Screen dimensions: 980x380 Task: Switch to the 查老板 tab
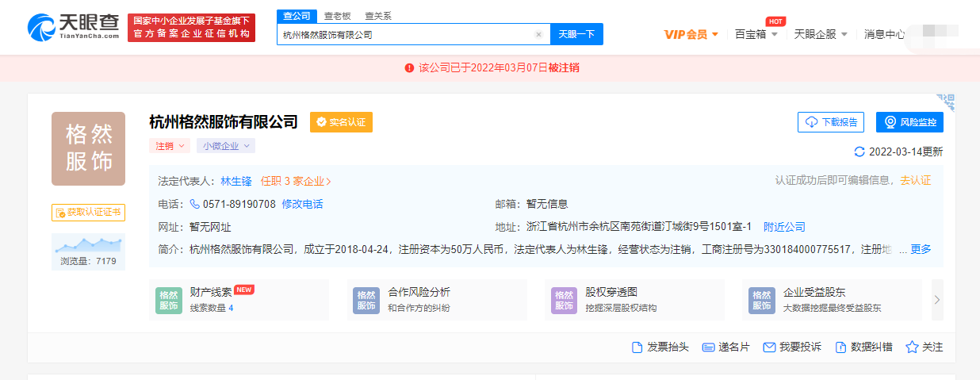pos(338,16)
